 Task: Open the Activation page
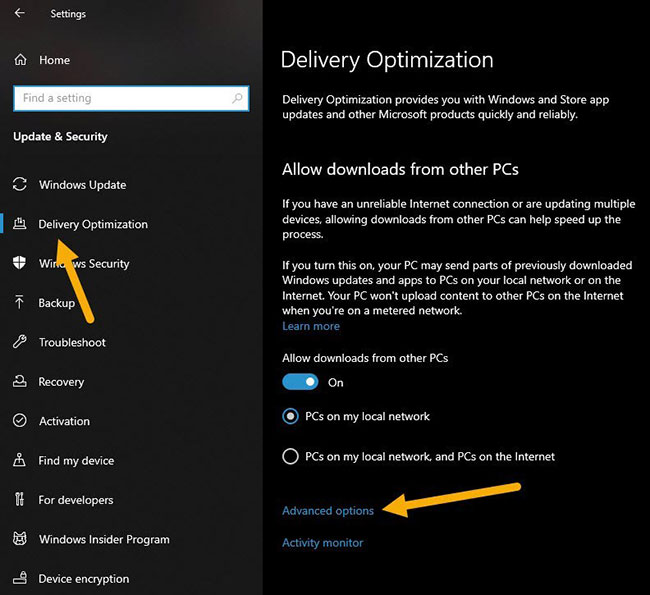click(x=64, y=421)
